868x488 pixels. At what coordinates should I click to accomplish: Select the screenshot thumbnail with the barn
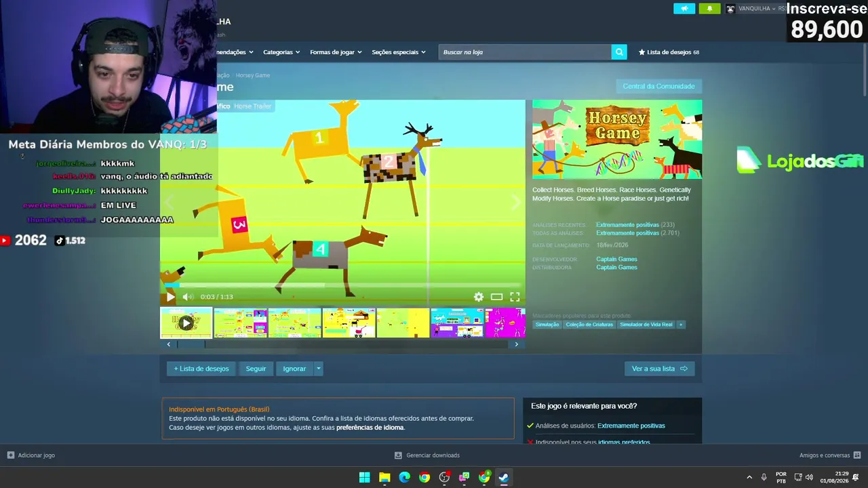pos(349,323)
